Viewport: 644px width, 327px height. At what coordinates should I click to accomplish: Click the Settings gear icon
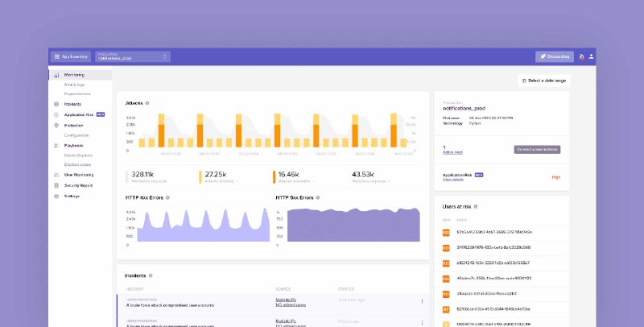(56, 197)
